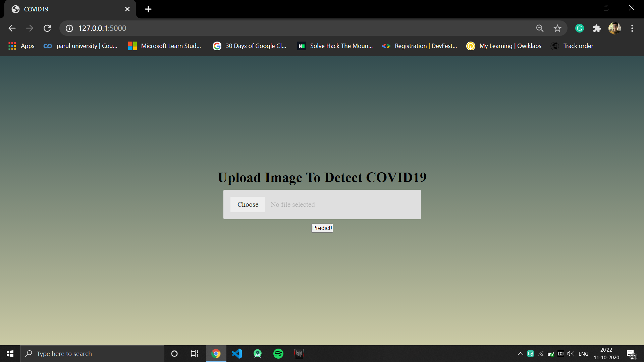This screenshot has height=362, width=644.
Task: View site information icon beside URL
Action: point(69,28)
